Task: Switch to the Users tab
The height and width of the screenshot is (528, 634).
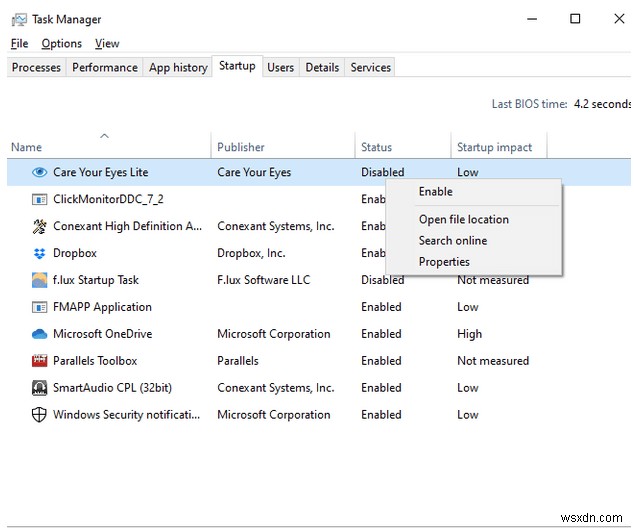Action: tap(281, 67)
